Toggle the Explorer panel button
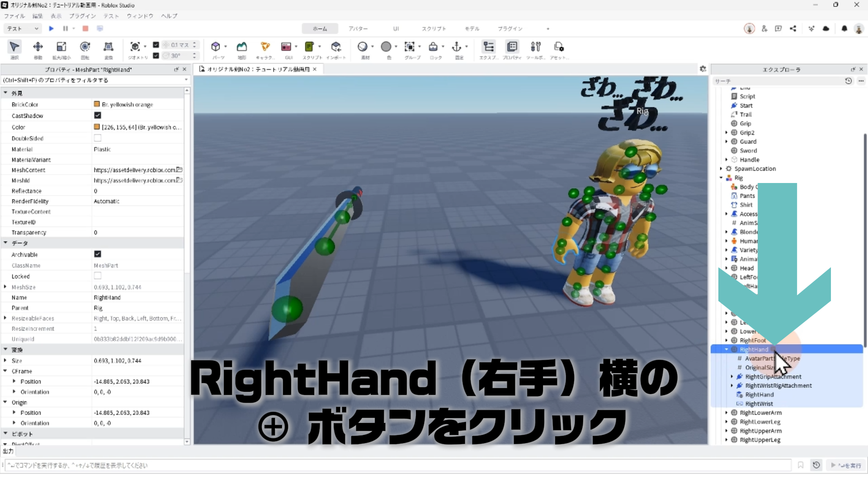 click(488, 47)
